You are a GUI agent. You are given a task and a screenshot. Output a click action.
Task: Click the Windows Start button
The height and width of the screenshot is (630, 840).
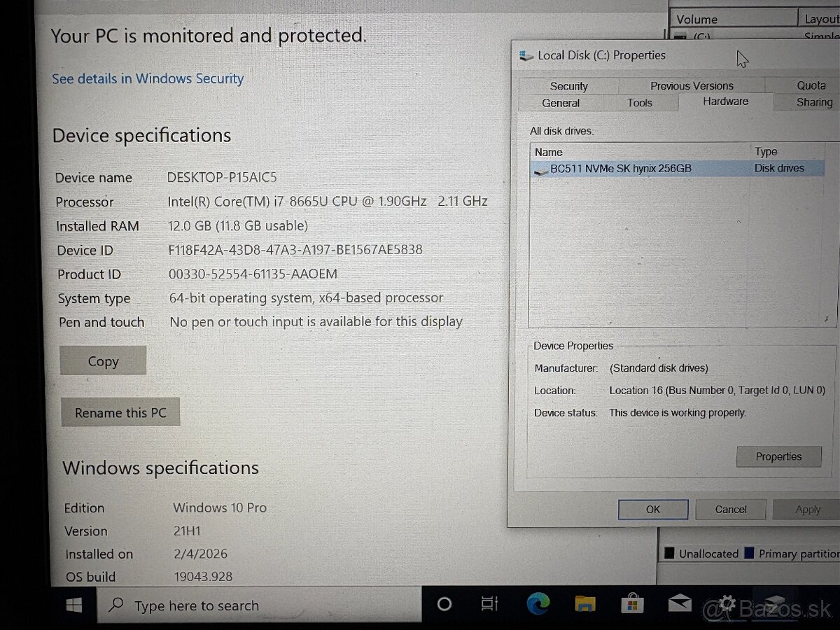73,604
